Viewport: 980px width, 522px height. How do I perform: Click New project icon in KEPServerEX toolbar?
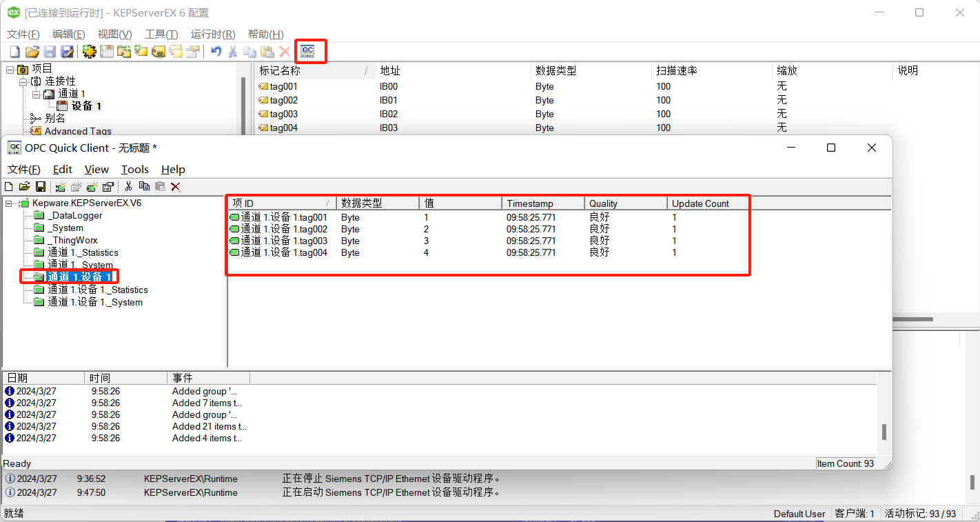14,52
